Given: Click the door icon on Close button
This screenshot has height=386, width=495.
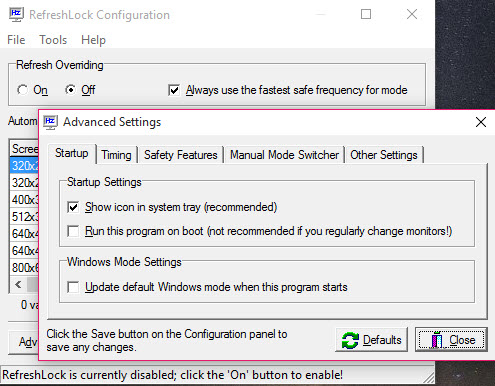Looking at the screenshot, I should coord(437,340).
